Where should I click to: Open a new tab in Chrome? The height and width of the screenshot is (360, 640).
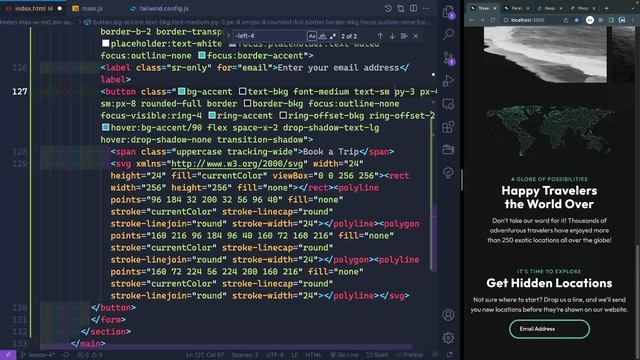[x=606, y=8]
